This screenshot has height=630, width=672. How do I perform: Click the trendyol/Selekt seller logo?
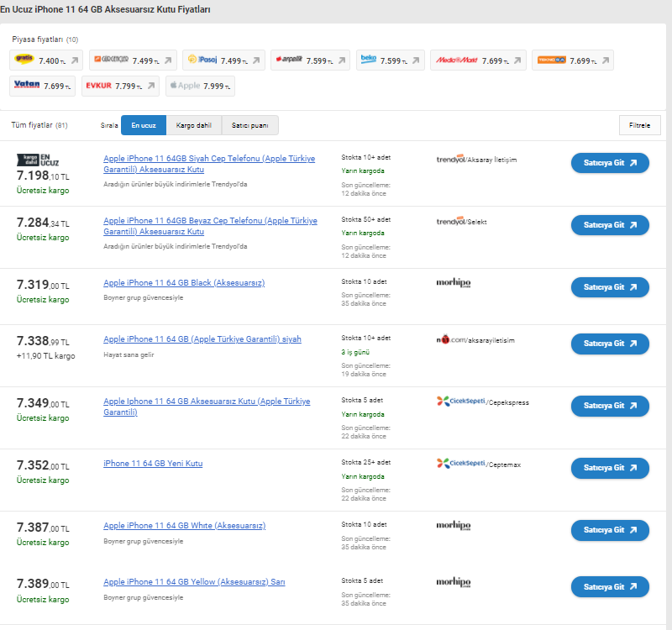click(461, 221)
